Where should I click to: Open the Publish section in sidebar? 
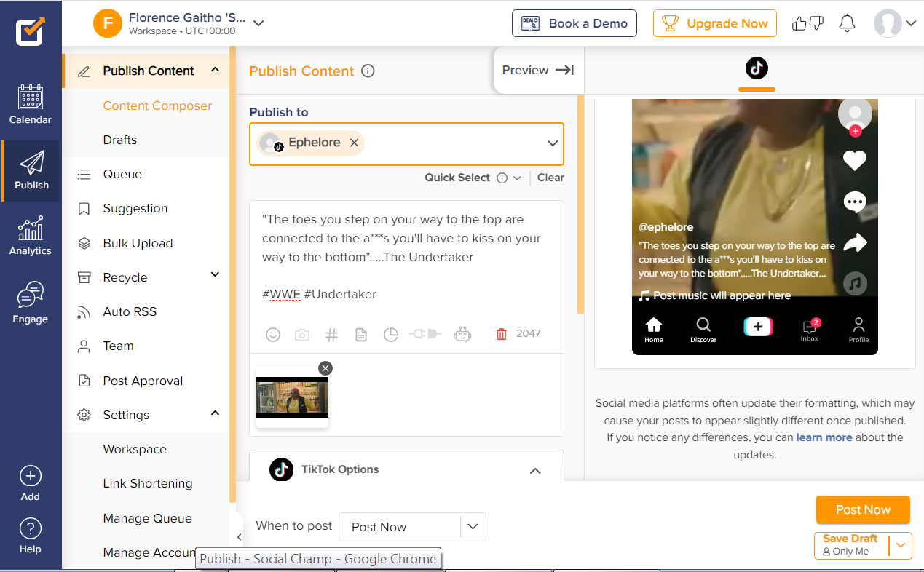point(31,171)
